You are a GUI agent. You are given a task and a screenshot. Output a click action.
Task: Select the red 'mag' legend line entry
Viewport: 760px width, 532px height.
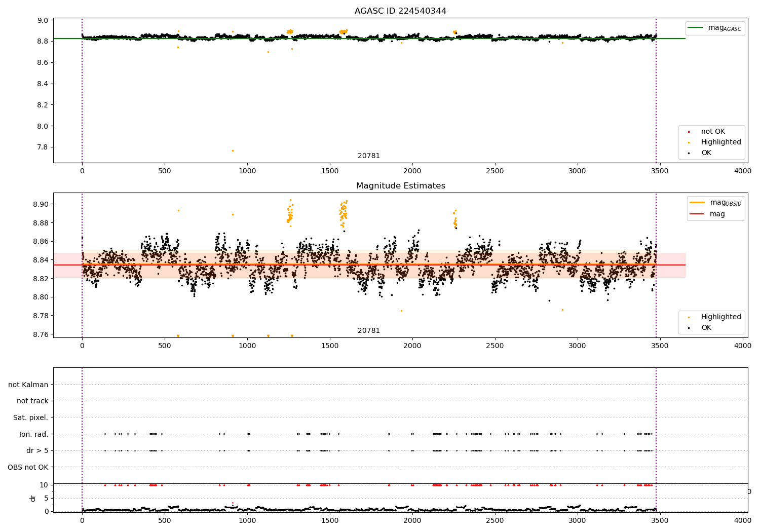707,214
